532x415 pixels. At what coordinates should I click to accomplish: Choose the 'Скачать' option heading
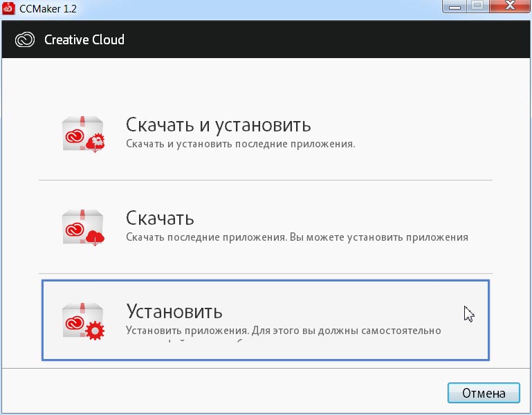160,218
